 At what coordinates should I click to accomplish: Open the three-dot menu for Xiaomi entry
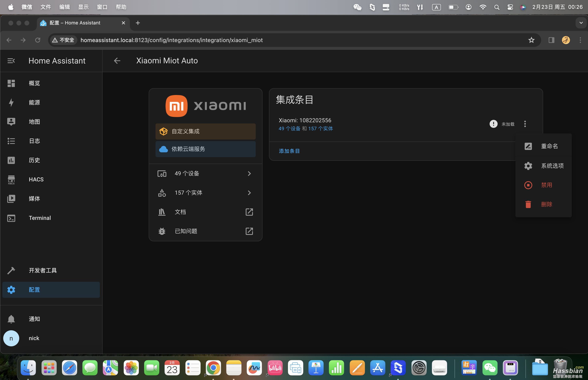tap(525, 124)
